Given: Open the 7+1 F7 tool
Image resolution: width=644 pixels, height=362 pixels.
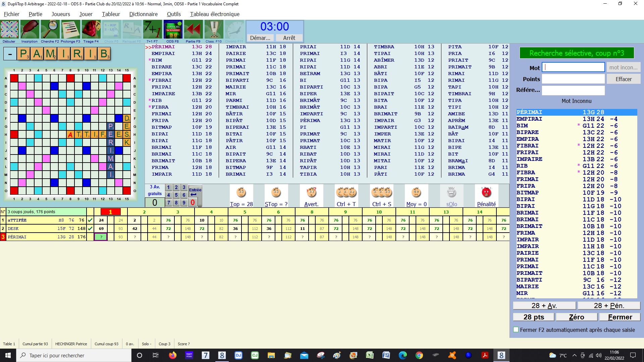Looking at the screenshot, I should click(152, 29).
